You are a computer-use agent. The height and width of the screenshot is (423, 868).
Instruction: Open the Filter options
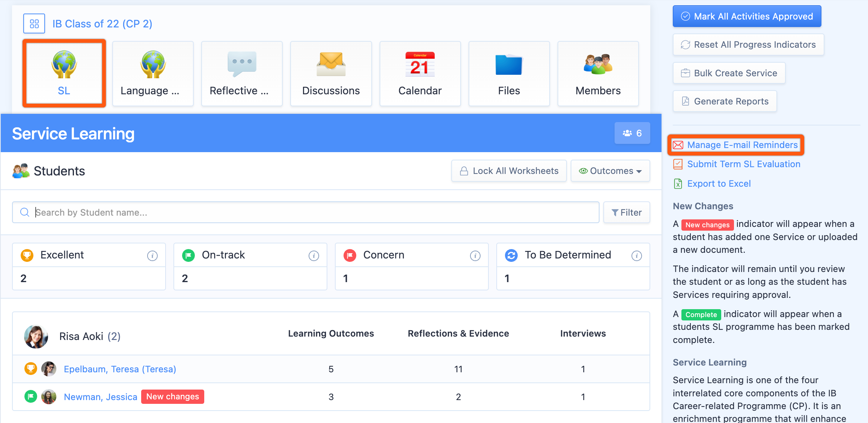point(626,212)
